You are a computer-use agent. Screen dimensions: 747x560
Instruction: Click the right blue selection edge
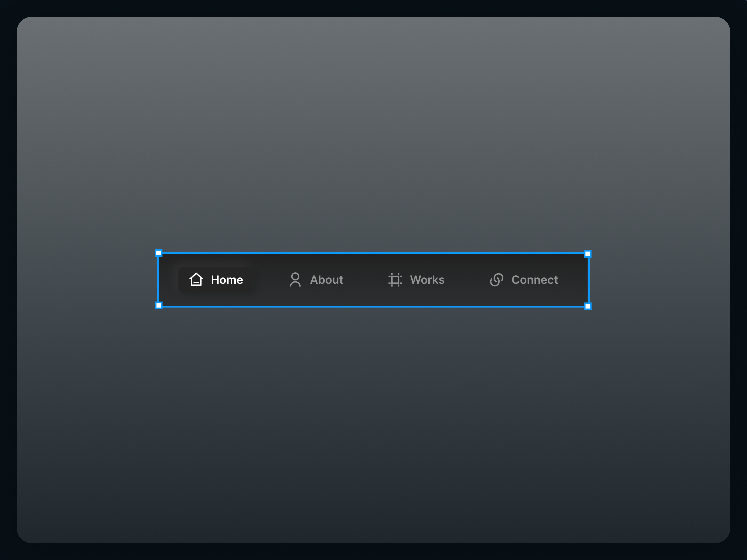point(589,280)
